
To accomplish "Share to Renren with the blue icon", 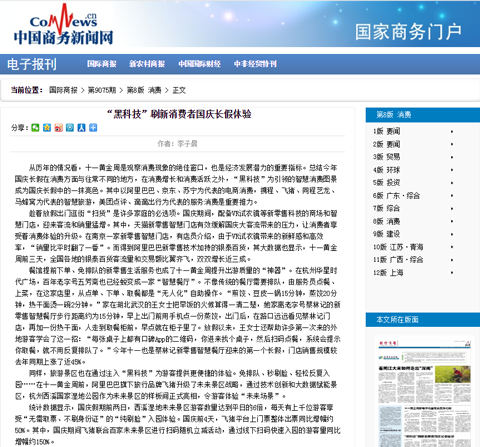I will click(82, 128).
